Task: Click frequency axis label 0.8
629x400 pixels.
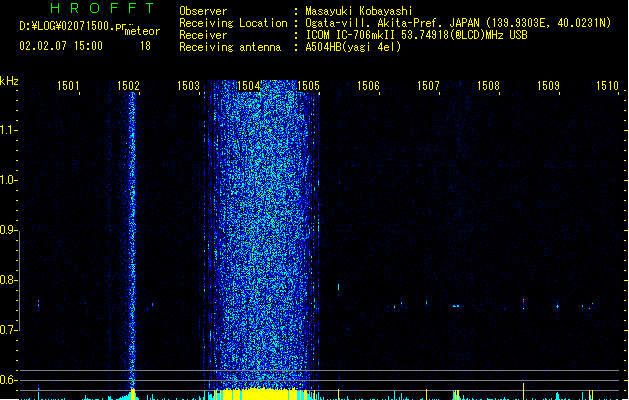Action: click(8, 280)
